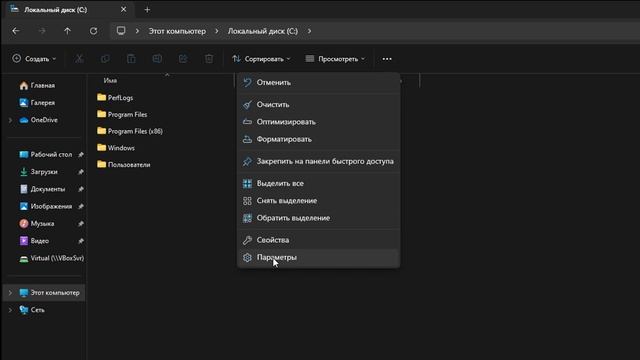Click the Paste toolbar icon
Image resolution: width=640 pixels, height=360 pixels.
coord(131,59)
